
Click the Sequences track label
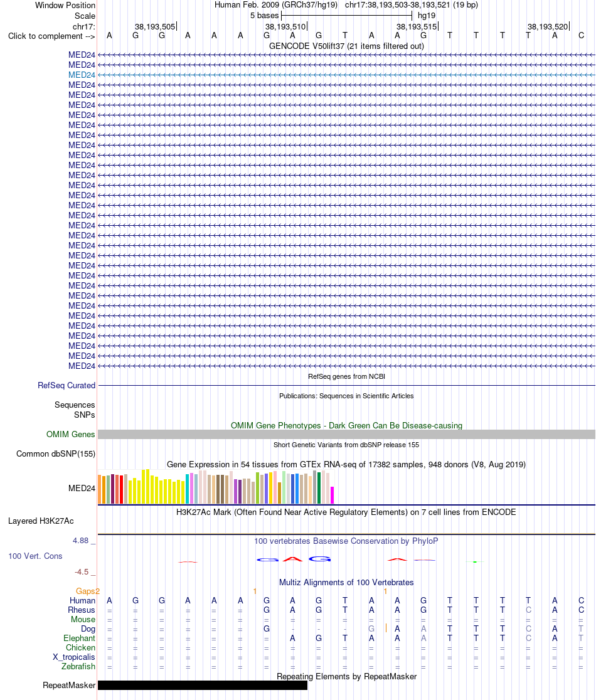pyautogui.click(x=75, y=405)
